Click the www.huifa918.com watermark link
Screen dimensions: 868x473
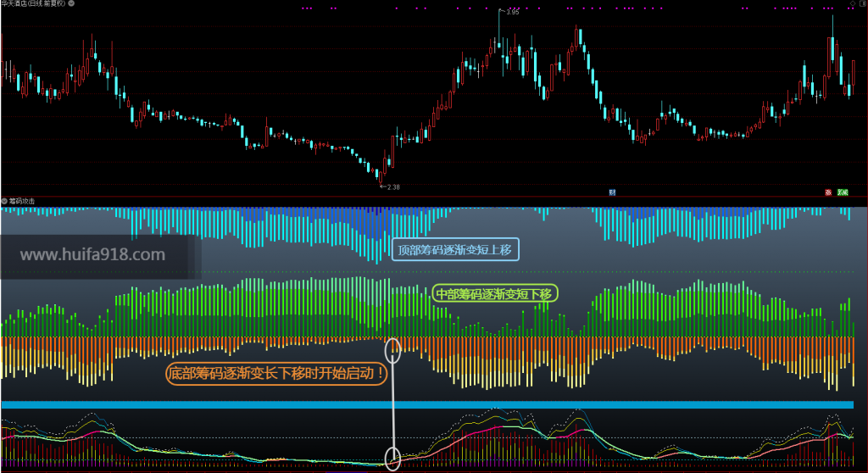click(x=92, y=255)
